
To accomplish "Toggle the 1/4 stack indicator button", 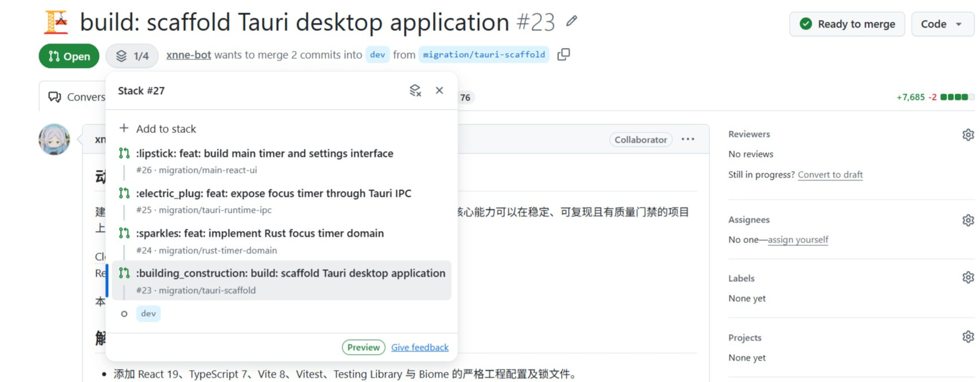I will pyautogui.click(x=132, y=56).
